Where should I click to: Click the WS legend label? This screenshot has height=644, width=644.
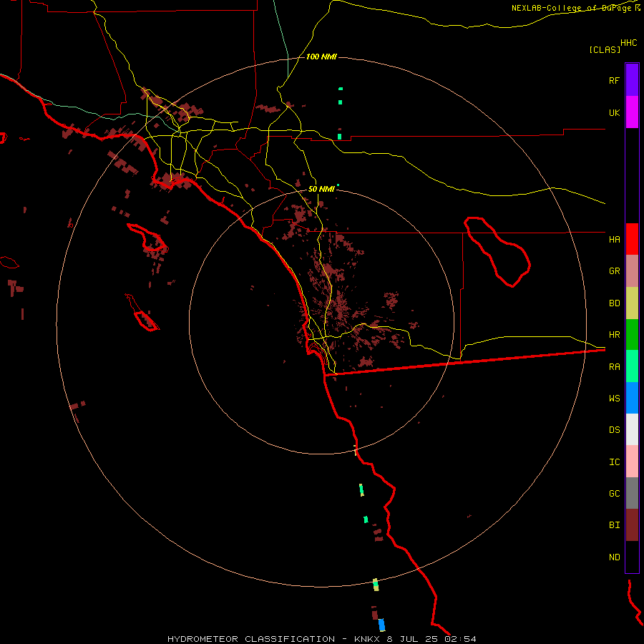pyautogui.click(x=614, y=398)
